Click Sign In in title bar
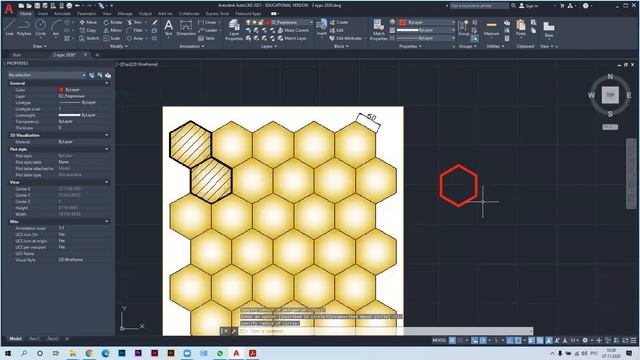Screen dimensions: 640x360 (x=529, y=6)
